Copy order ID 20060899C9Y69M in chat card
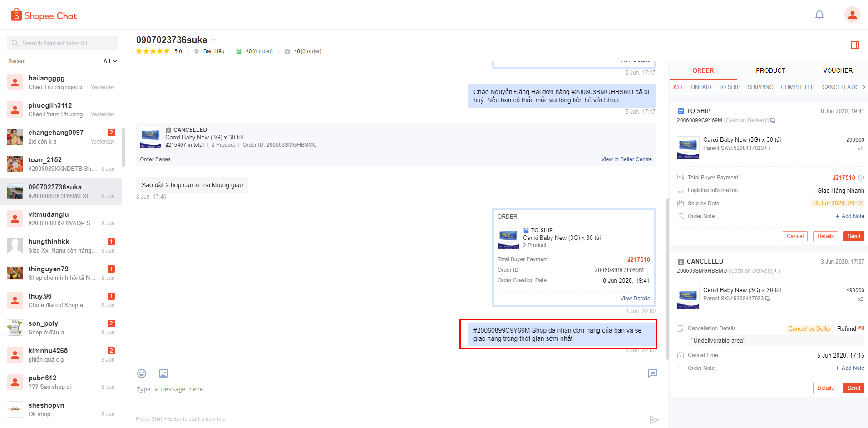 point(648,270)
